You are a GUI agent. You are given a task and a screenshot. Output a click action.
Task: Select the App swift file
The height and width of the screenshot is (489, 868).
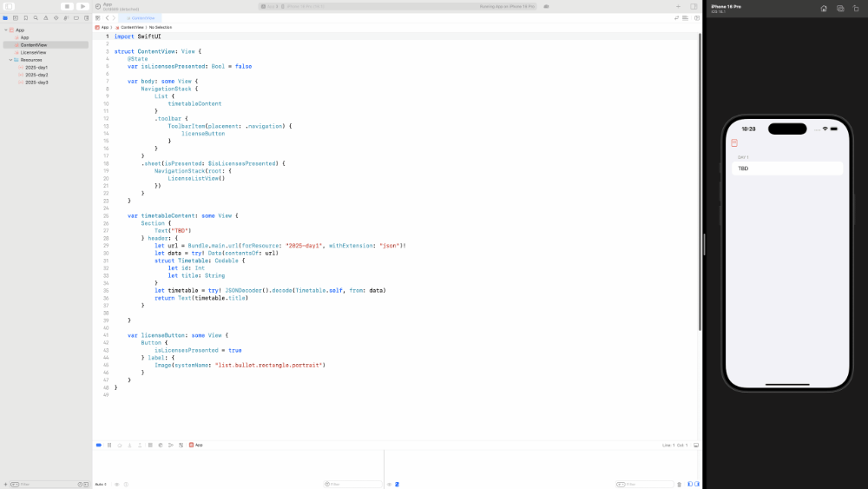click(x=24, y=37)
